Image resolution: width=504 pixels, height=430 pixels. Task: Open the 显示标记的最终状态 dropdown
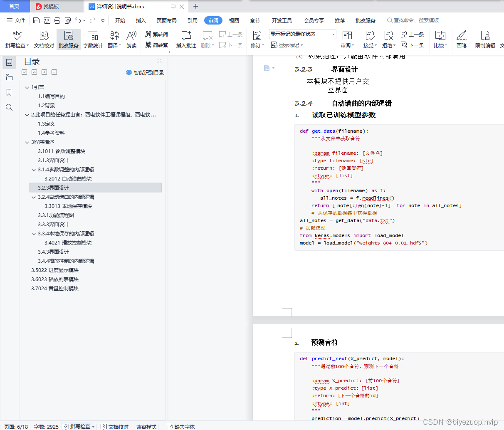(302, 34)
